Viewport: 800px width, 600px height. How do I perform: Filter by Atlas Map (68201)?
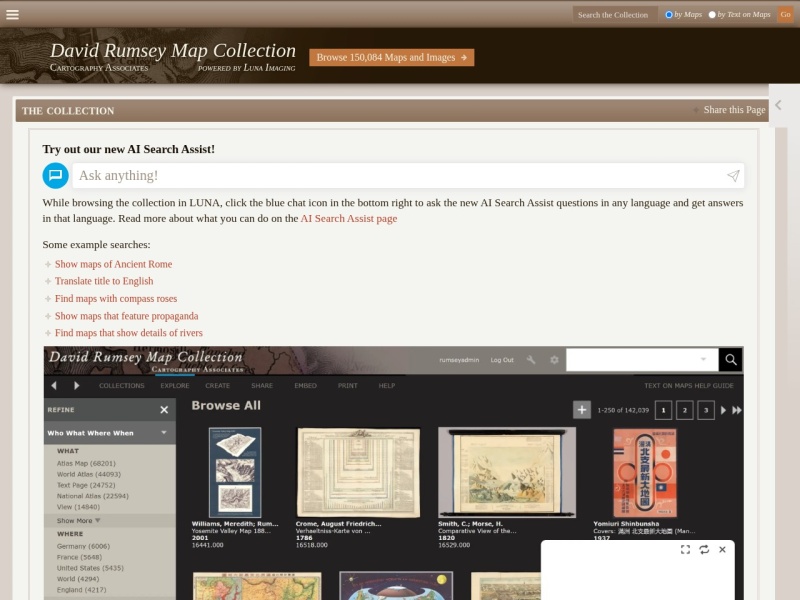pos(86,463)
